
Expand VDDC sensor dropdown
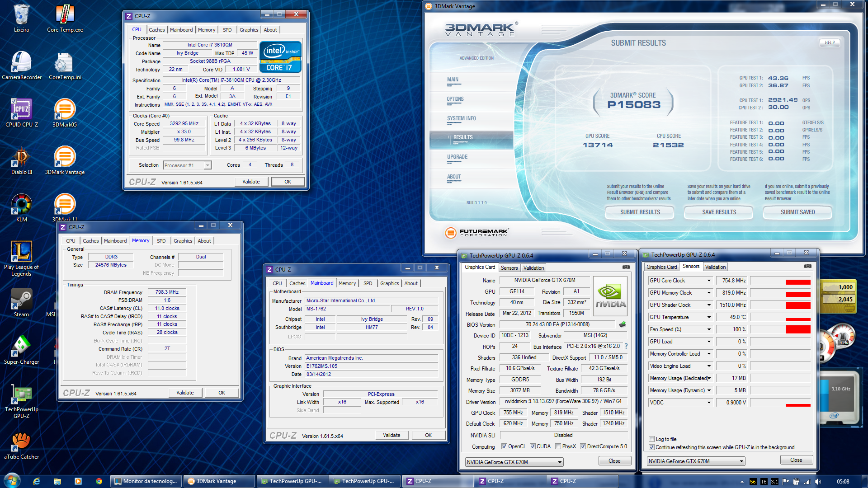point(709,403)
